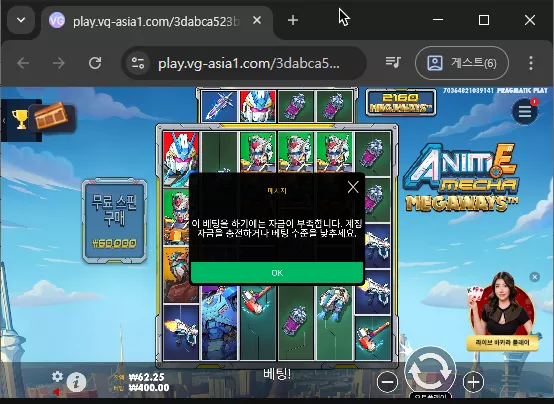Open a new browser tab
Screen dimensions: 554x404
coord(293,20)
